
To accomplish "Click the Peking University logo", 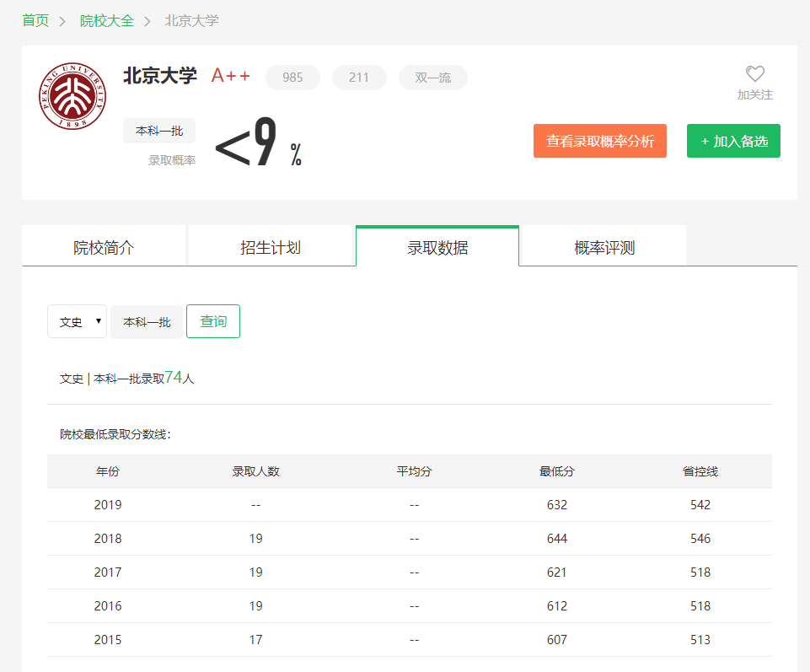I will click(72, 96).
